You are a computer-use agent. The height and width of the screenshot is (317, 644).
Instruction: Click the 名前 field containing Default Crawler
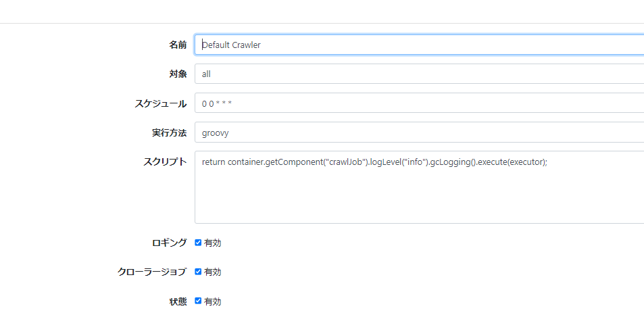(x=419, y=45)
